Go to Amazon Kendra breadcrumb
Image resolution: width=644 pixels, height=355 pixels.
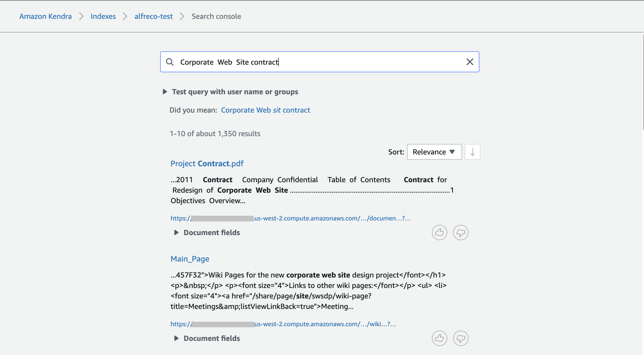click(46, 16)
